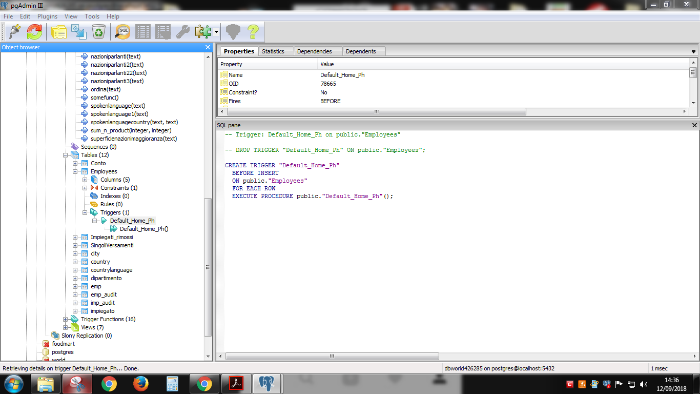Viewport: 700px width, 394px height.
Task: Open the Help menu
Action: click(x=112, y=17)
